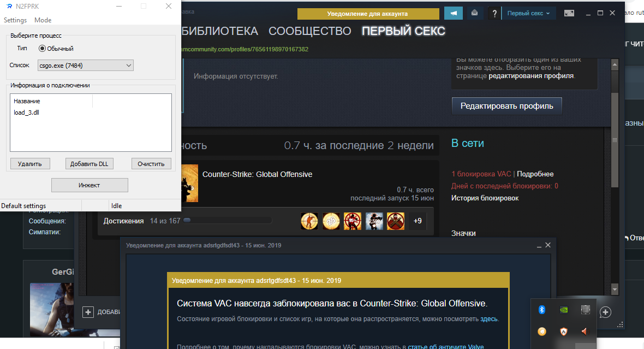644x349 pixels.
Task: Click the 'Редактировать профиль' button
Action: [507, 106]
